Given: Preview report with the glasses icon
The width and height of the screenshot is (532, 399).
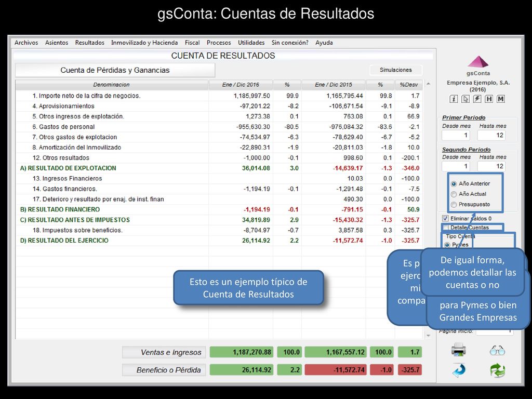Looking at the screenshot, I should pyautogui.click(x=497, y=350).
